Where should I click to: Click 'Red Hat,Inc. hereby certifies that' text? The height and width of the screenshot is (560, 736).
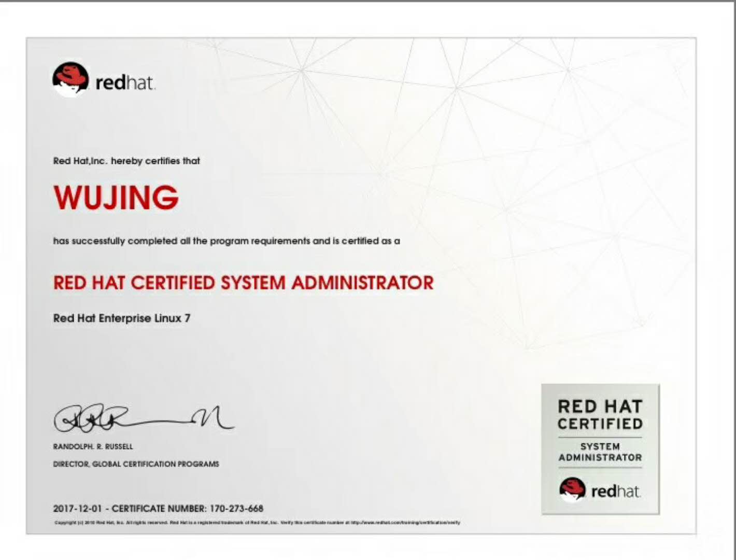tap(126, 161)
